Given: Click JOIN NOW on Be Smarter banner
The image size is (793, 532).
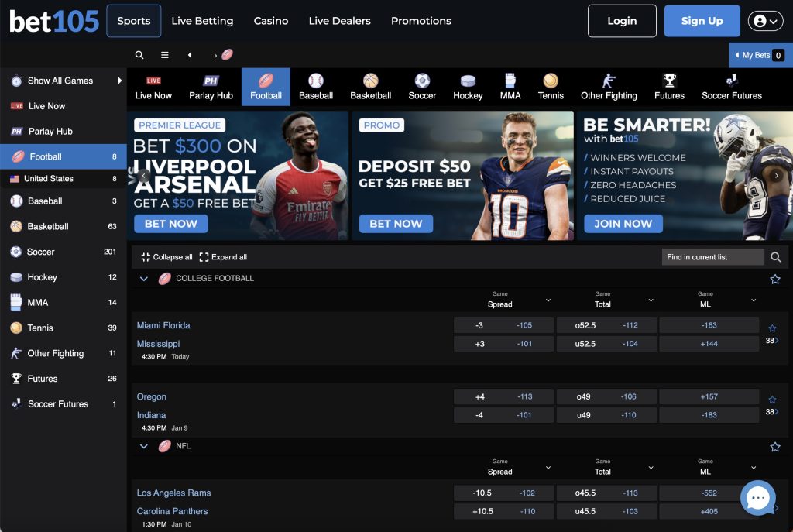Looking at the screenshot, I should (x=623, y=224).
